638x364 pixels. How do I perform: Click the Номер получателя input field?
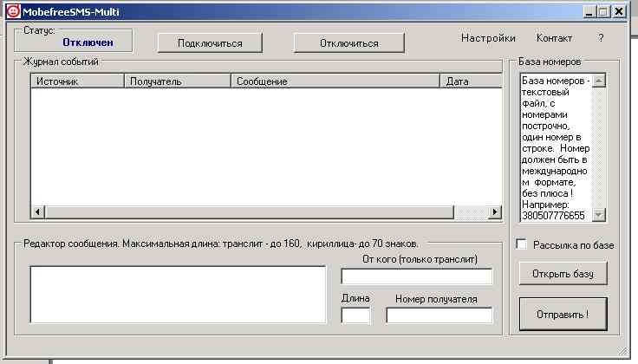pos(439,315)
